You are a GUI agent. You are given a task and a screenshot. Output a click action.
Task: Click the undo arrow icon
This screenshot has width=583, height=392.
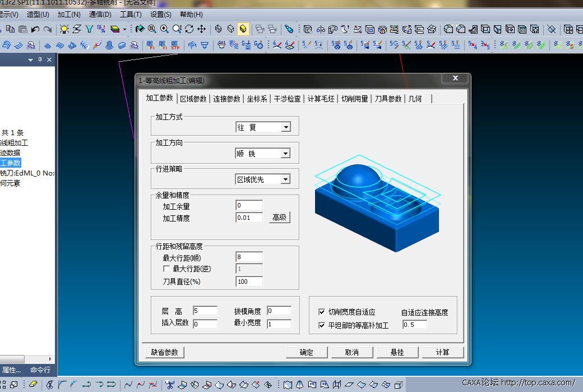[x=35, y=29]
